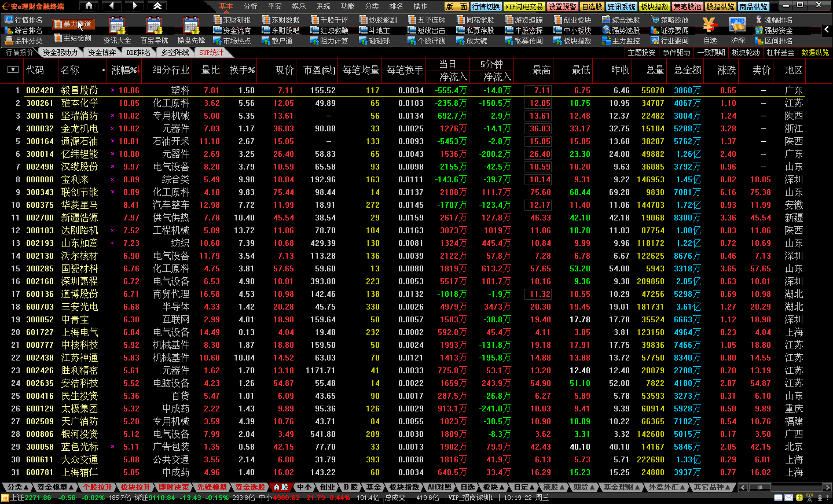Image resolution: width=833 pixels, height=504 pixels.
Task: Sort by 涨幅% column header
Action: pos(125,69)
